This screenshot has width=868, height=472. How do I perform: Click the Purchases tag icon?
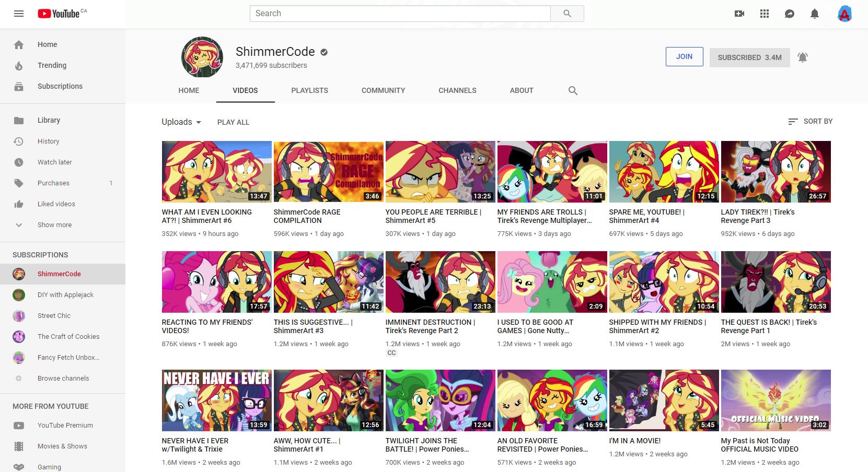click(19, 183)
